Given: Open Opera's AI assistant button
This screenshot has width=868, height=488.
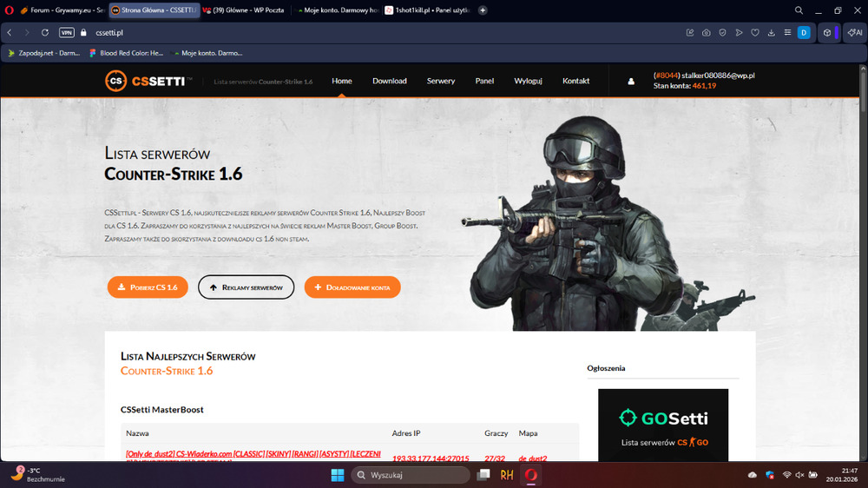Looking at the screenshot, I should (x=854, y=33).
